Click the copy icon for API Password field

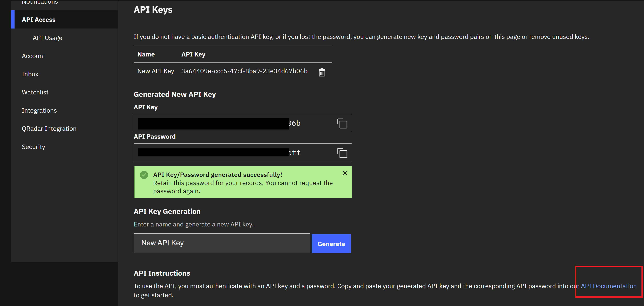(x=342, y=153)
